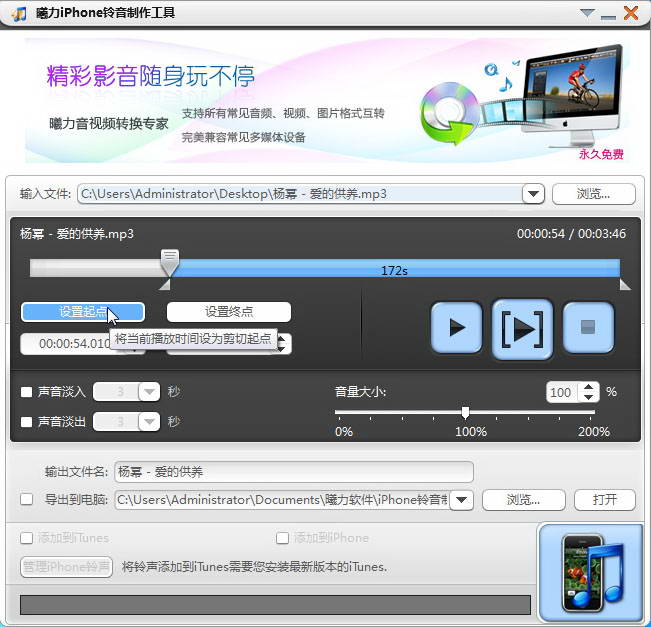Click the 输出文件名 text field

[294, 472]
